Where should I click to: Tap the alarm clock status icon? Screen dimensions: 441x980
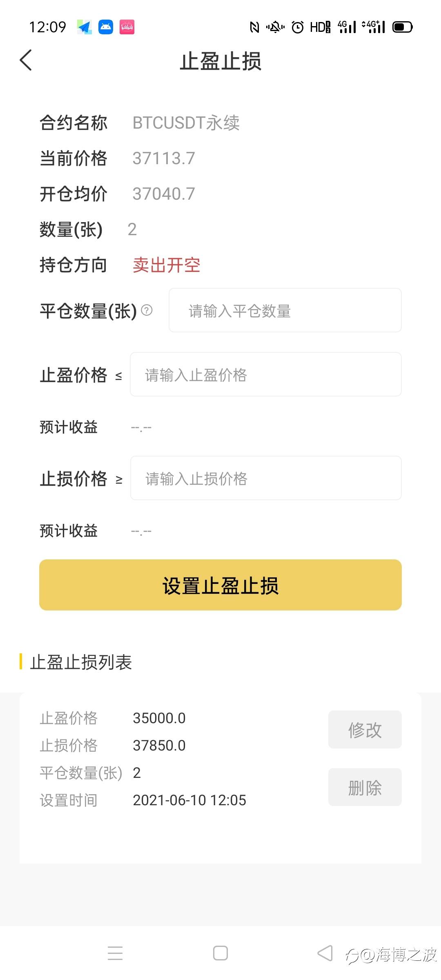(298, 27)
